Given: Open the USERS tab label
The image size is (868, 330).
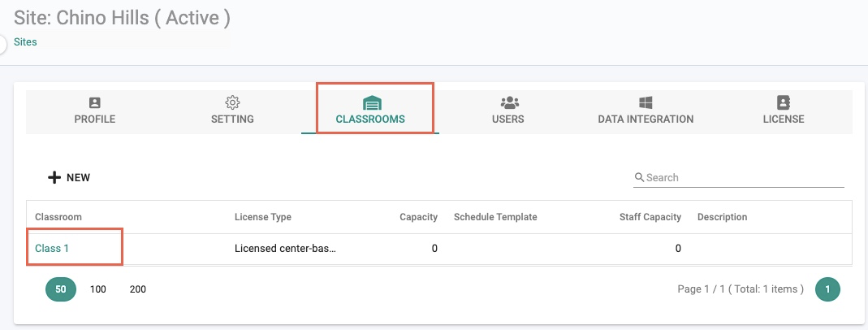Looking at the screenshot, I should pos(508,119).
